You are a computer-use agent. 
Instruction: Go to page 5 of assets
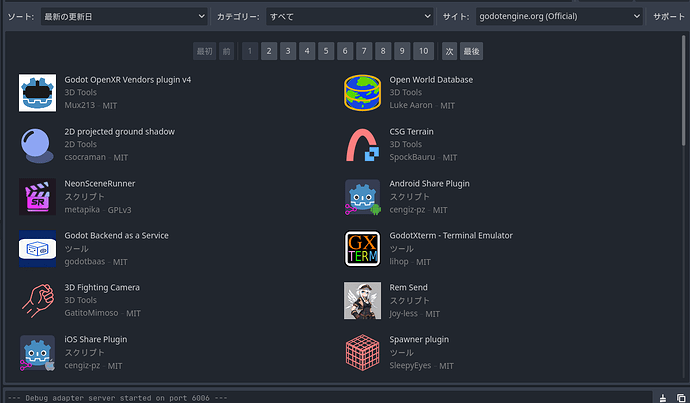pyautogui.click(x=326, y=51)
